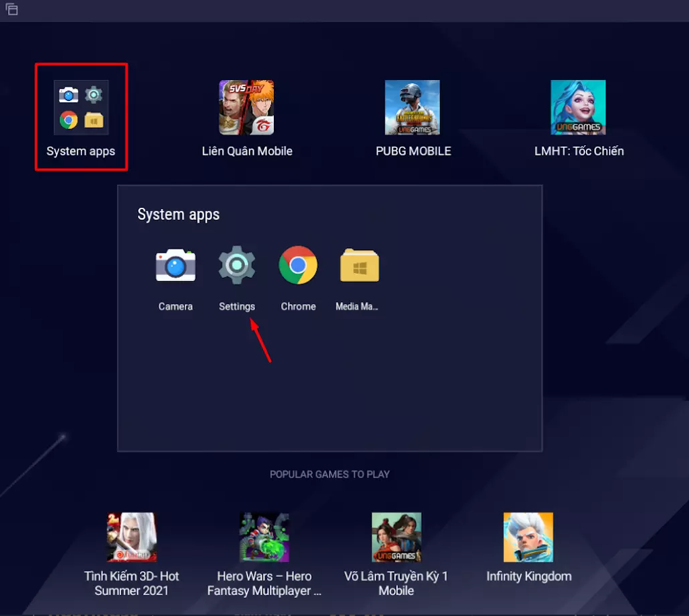Click the Infinity Kingdom label
This screenshot has width=689, height=616.
(529, 576)
